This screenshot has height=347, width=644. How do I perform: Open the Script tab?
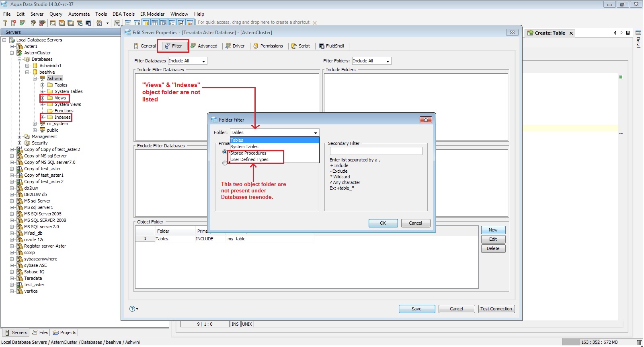tap(301, 46)
